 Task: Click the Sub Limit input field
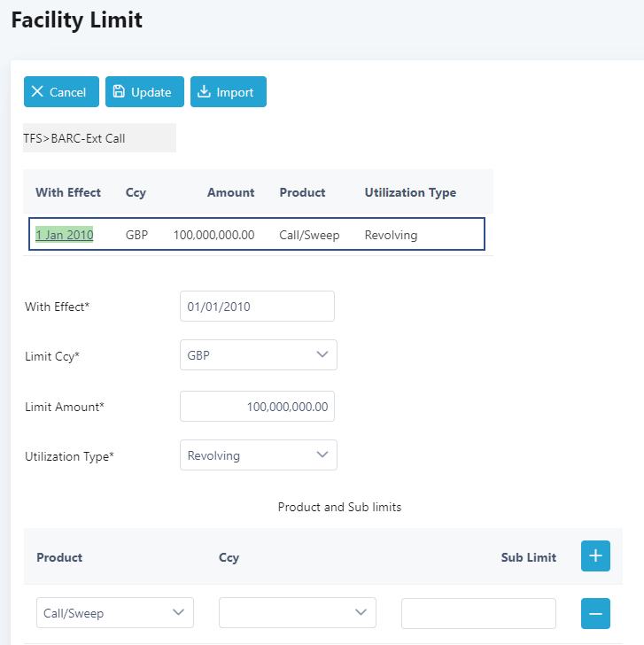478,613
